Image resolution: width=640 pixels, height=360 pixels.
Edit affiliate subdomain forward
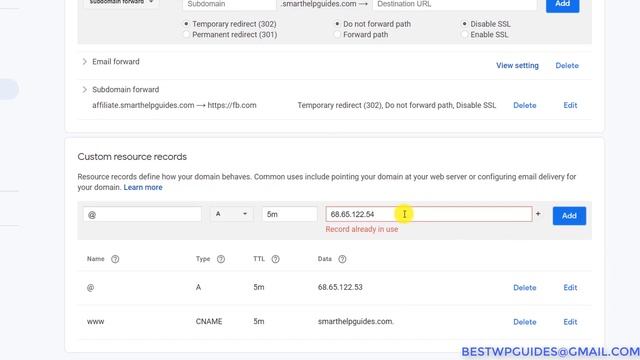pyautogui.click(x=570, y=105)
